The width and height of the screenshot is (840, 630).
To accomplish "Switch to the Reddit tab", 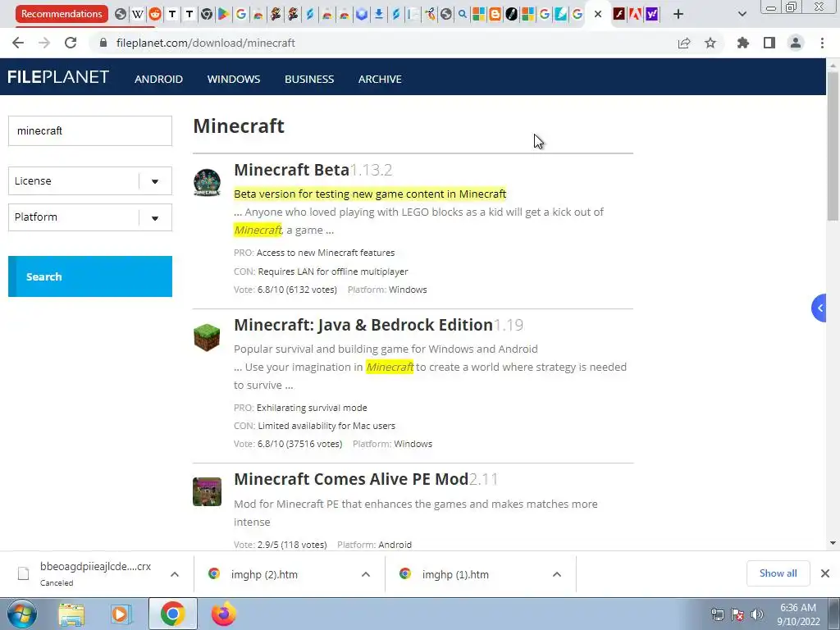I will pyautogui.click(x=155, y=14).
